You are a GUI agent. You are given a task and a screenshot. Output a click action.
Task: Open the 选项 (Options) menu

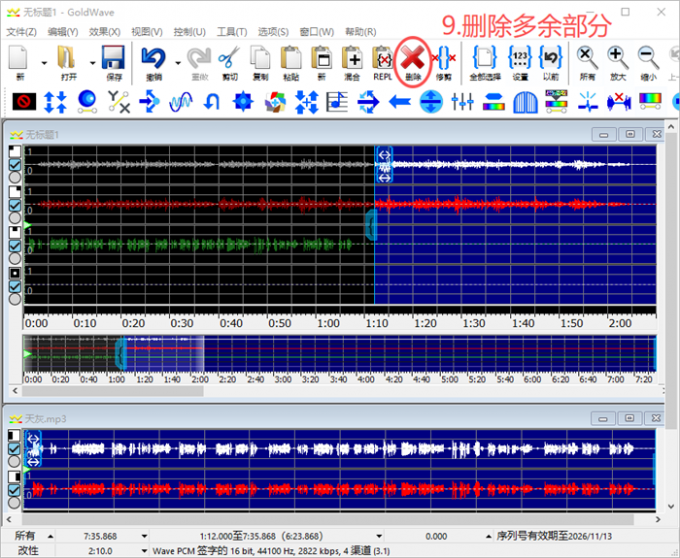273,32
